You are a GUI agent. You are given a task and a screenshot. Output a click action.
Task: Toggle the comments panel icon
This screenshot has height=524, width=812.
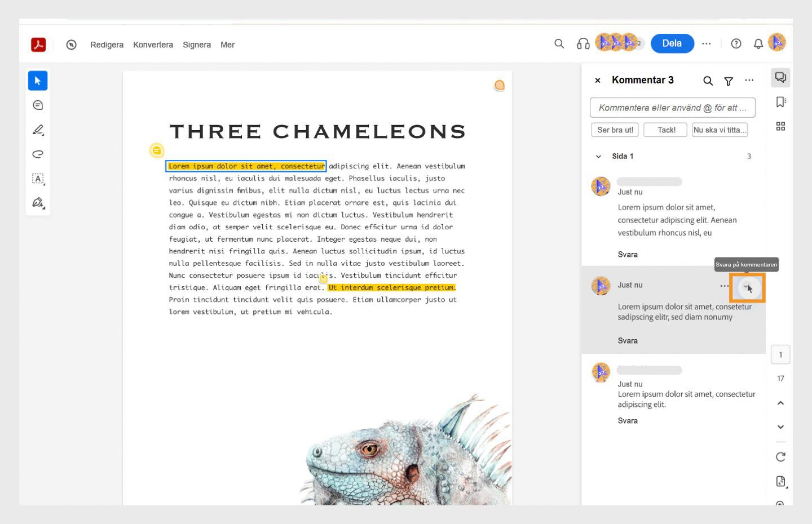(780, 78)
